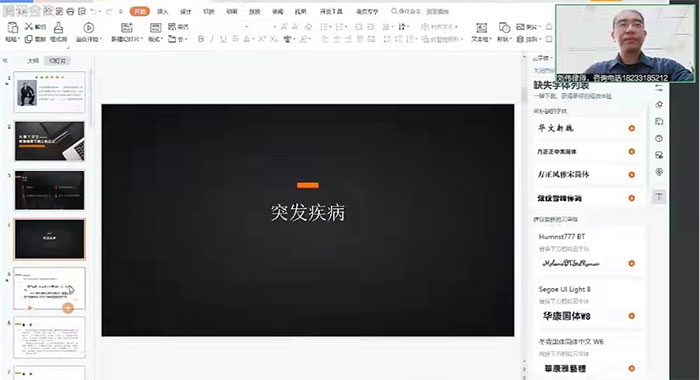Toggle Strikethrough formatting

(235, 39)
